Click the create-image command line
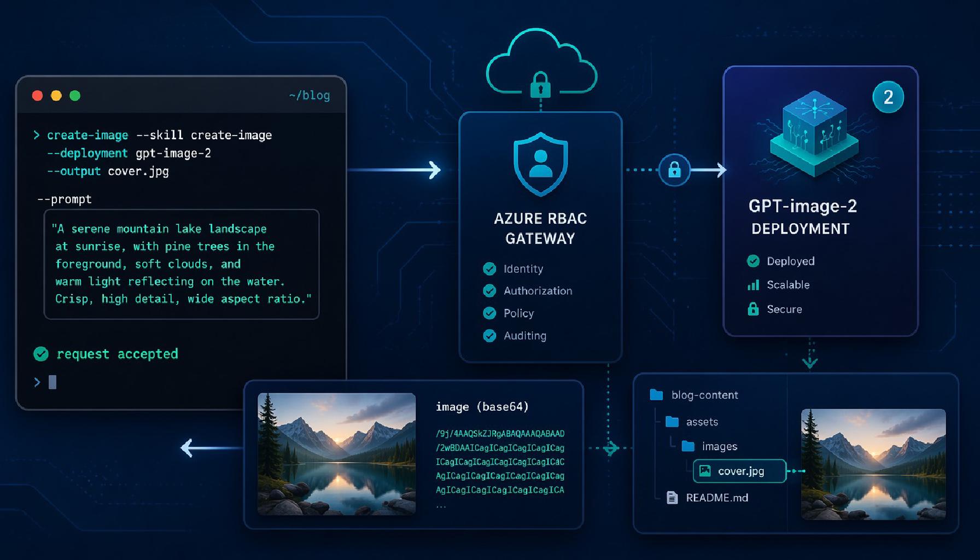The height and width of the screenshot is (560, 980). (x=153, y=135)
